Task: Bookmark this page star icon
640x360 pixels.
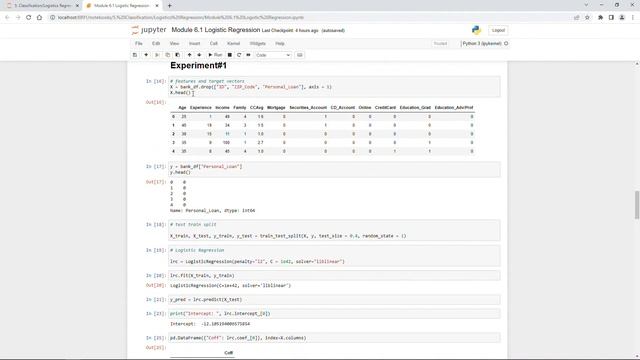Action: (587, 18)
